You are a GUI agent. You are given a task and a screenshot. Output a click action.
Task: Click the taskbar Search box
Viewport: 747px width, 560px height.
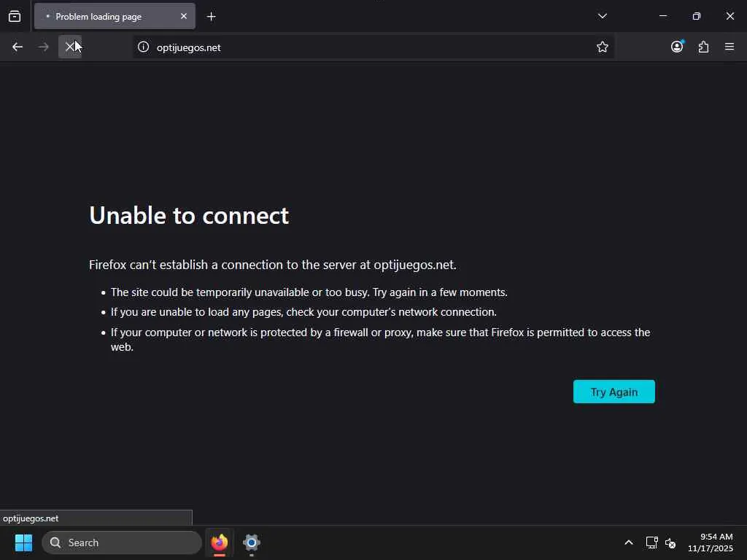[x=122, y=542]
